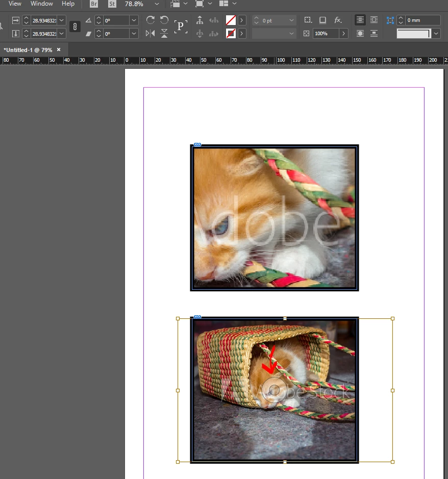Close the Untitled-1 document tab
This screenshot has width=448, height=479.
coord(59,49)
